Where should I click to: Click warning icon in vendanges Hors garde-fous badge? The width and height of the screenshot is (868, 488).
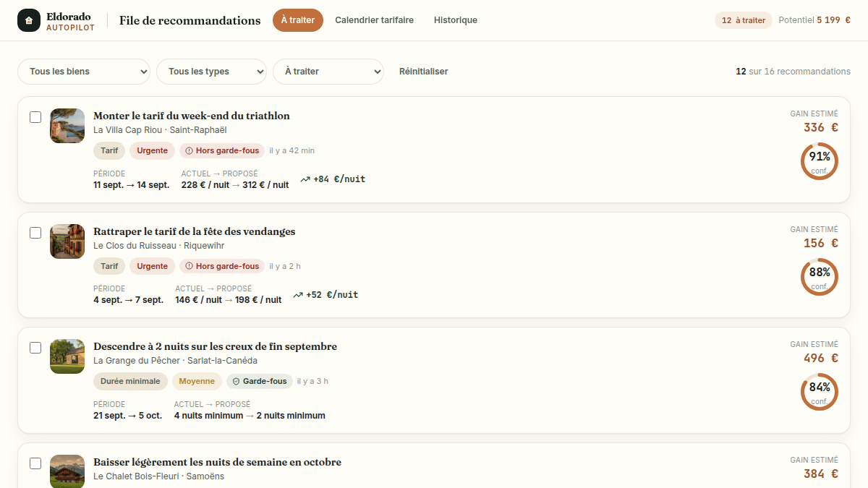click(190, 266)
